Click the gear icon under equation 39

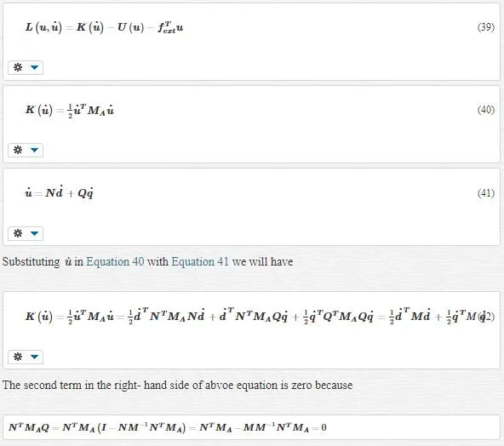point(18,67)
